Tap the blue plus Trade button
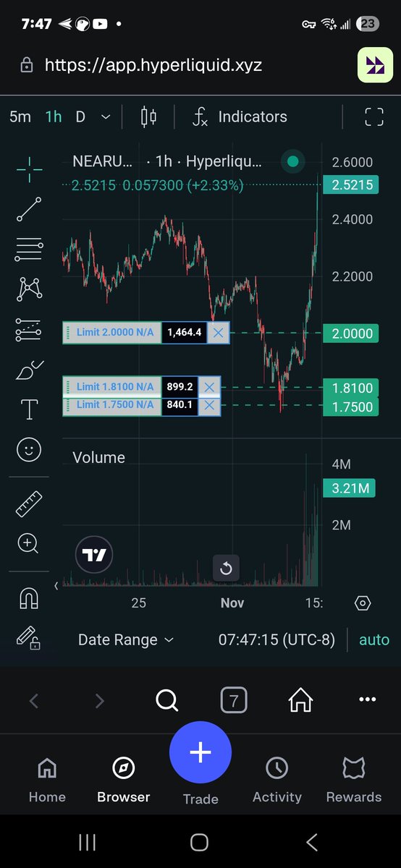This screenshot has height=868, width=401. (200, 752)
